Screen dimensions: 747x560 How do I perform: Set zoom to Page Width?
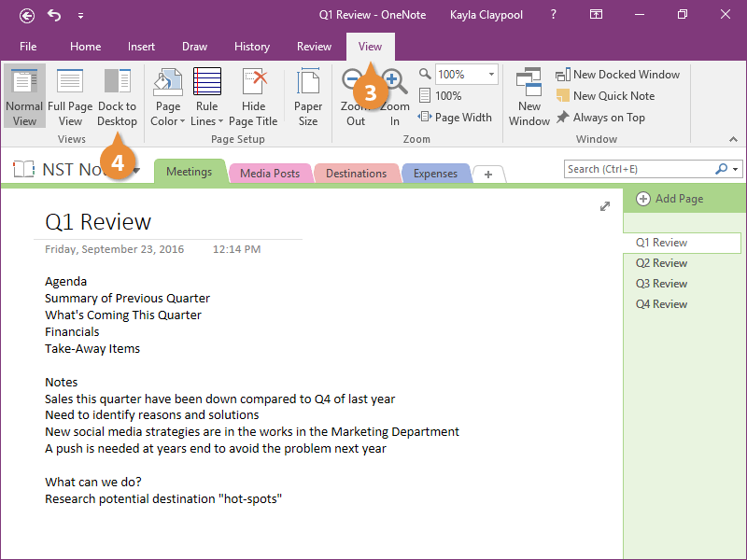coord(455,118)
